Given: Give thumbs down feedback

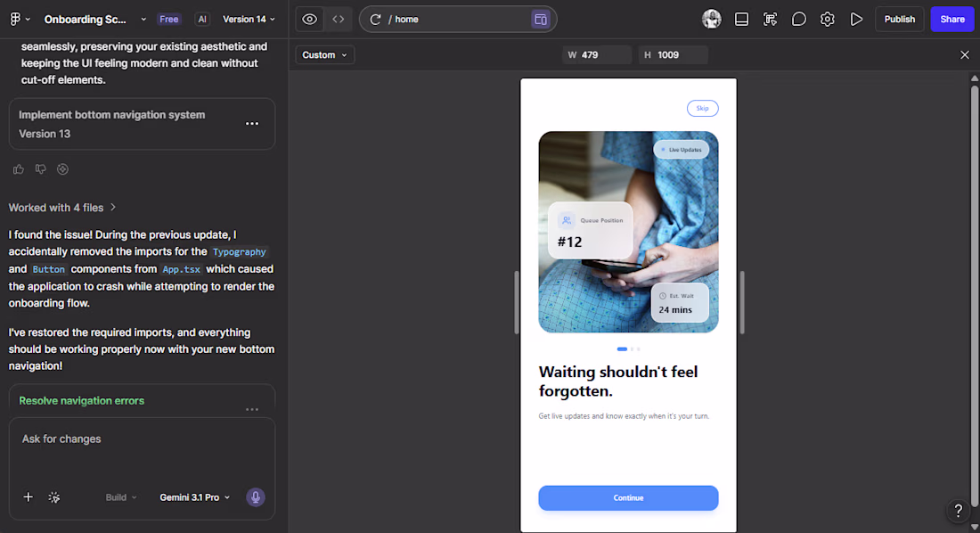Looking at the screenshot, I should 41,169.
